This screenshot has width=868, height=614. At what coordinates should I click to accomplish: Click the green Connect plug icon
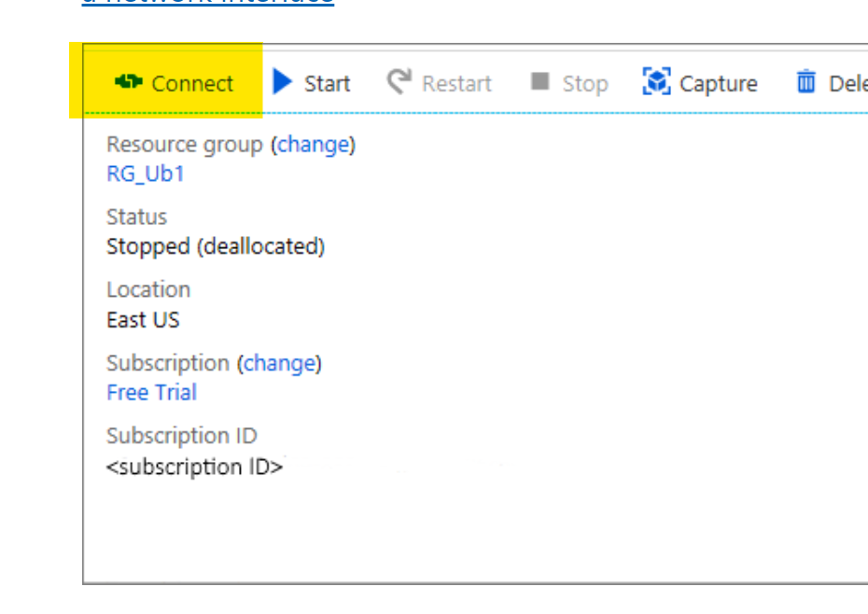point(128,83)
